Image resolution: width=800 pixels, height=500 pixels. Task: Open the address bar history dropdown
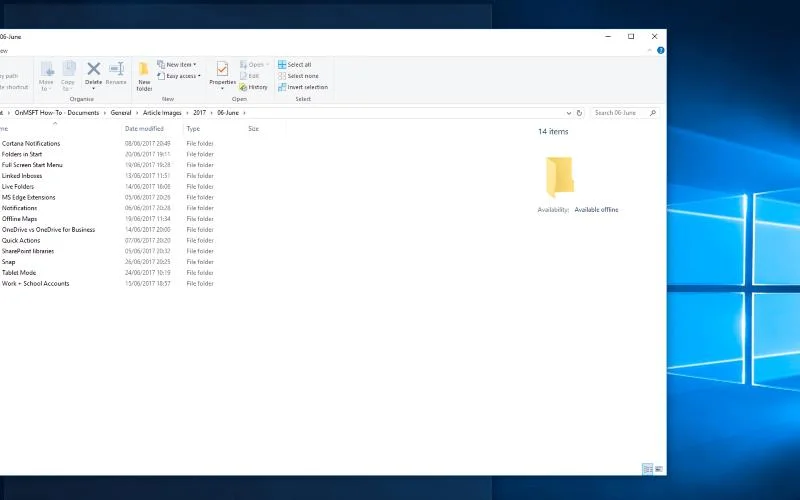[568, 113]
